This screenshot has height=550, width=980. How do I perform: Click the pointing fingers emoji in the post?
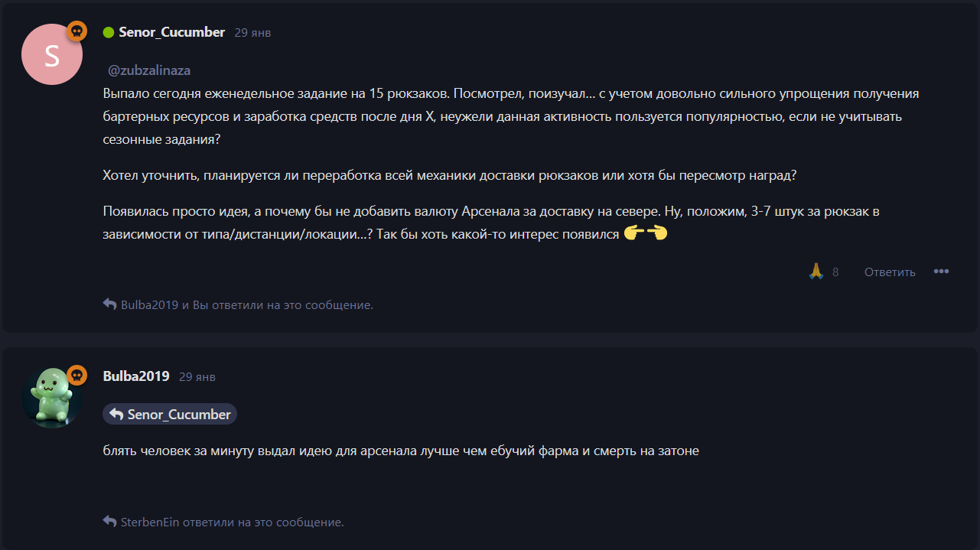(x=646, y=234)
